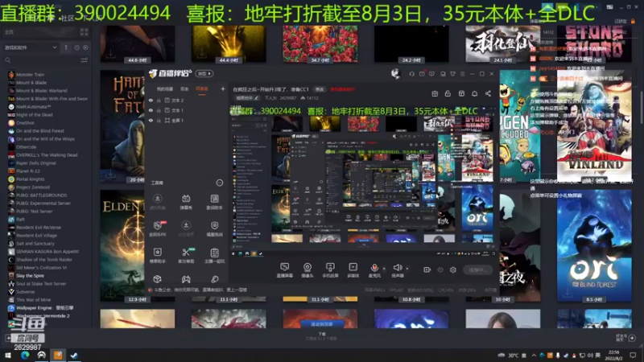Open the phone screen-cast source (手机投屏)
The height and width of the screenshot is (362, 644).
330,269
